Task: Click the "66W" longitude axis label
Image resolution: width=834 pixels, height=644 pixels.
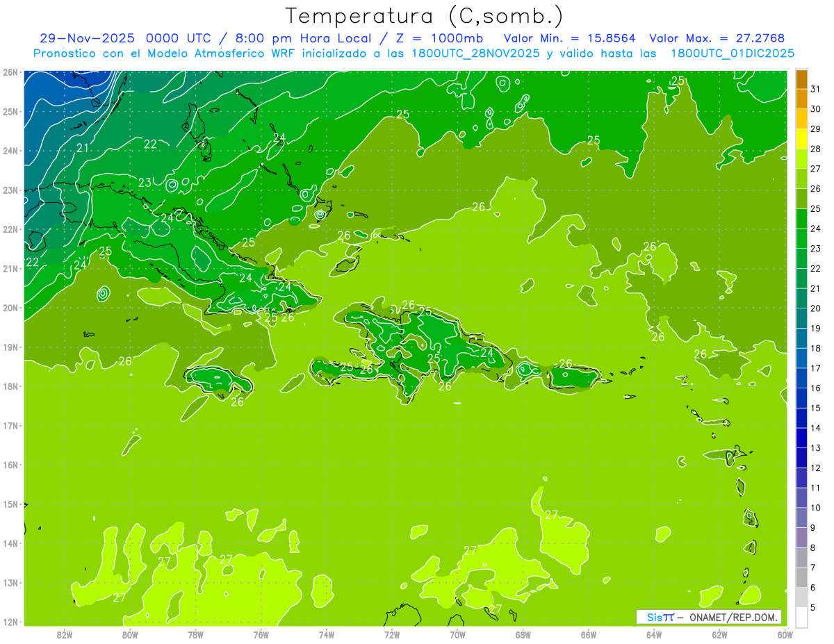Action: pos(589,634)
